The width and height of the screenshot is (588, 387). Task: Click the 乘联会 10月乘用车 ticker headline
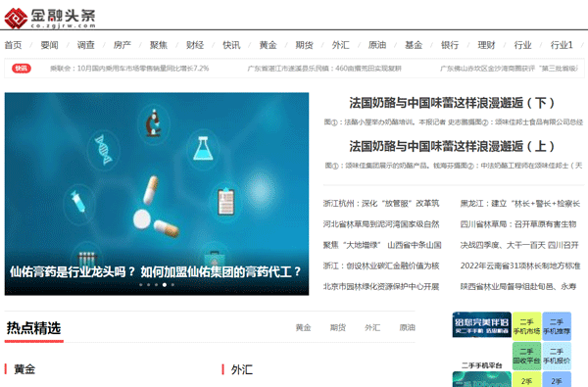[129, 69]
